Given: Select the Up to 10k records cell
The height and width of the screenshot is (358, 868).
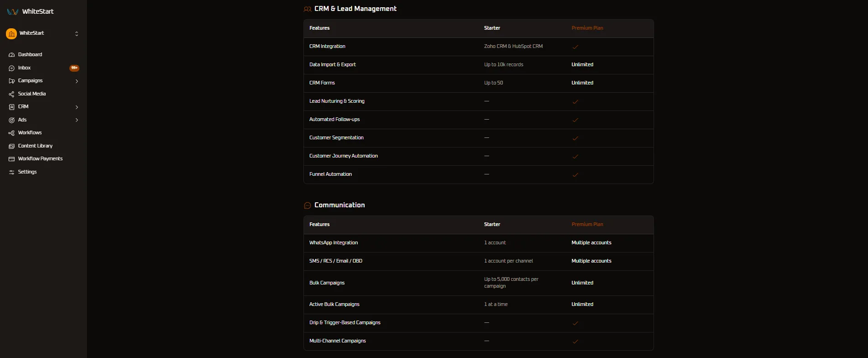Looking at the screenshot, I should click(503, 64).
